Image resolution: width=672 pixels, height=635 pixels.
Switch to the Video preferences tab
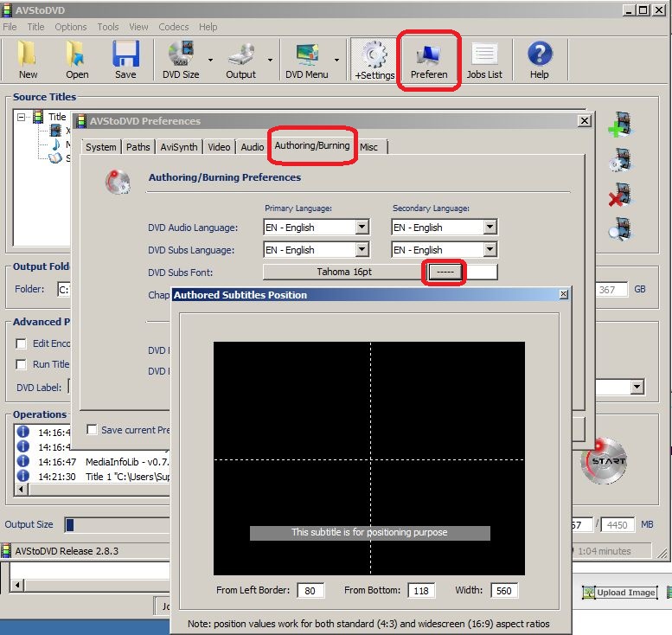point(219,147)
